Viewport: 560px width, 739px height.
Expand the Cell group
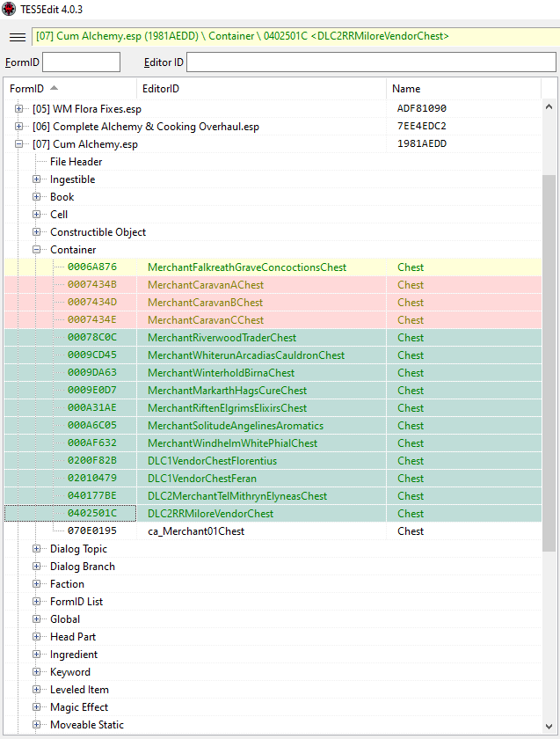pyautogui.click(x=36, y=215)
